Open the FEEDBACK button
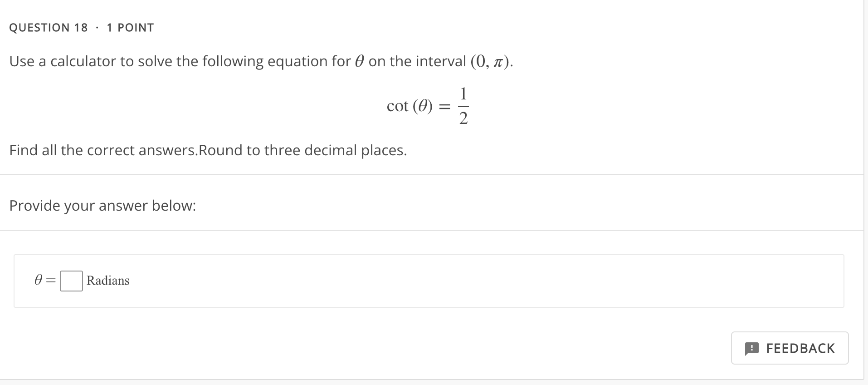868x385 pixels. click(x=790, y=348)
